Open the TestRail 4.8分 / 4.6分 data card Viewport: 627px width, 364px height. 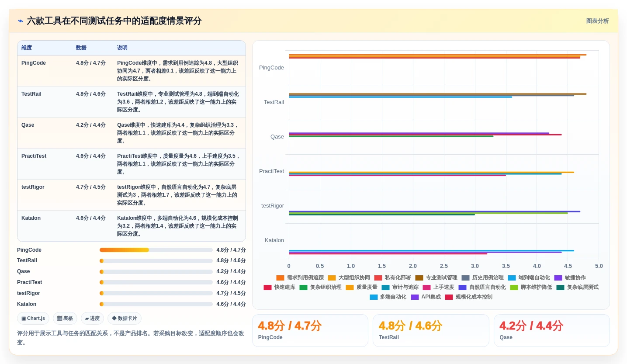pyautogui.click(x=431, y=331)
